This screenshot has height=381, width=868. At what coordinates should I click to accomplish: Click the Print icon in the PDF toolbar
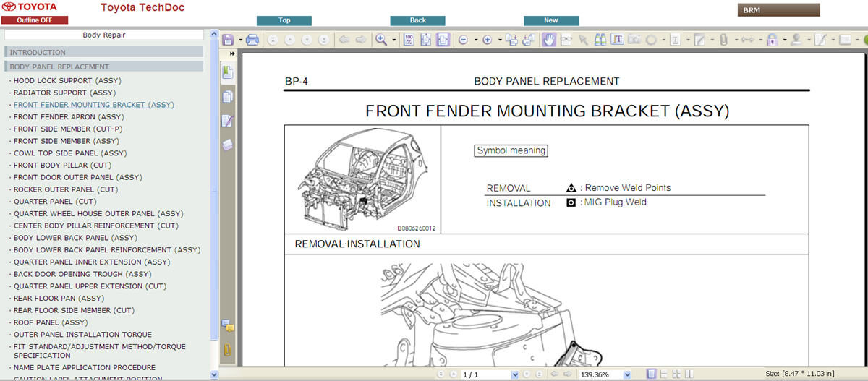tap(252, 40)
